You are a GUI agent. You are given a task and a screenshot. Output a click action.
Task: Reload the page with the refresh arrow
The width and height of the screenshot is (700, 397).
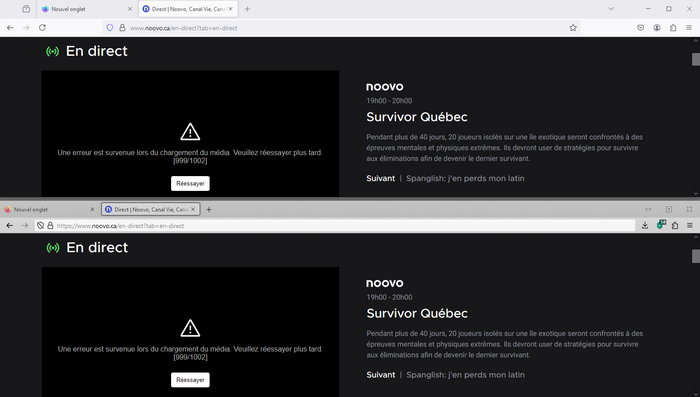pyautogui.click(x=42, y=28)
